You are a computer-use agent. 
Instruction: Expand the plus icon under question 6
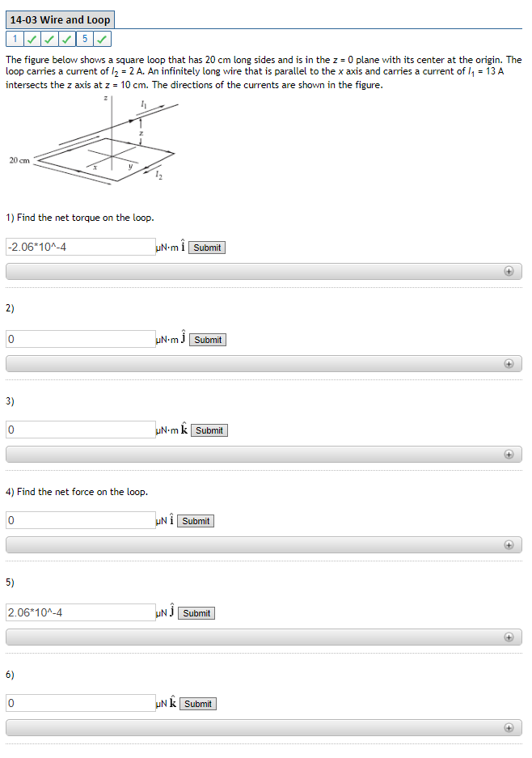coord(509,727)
